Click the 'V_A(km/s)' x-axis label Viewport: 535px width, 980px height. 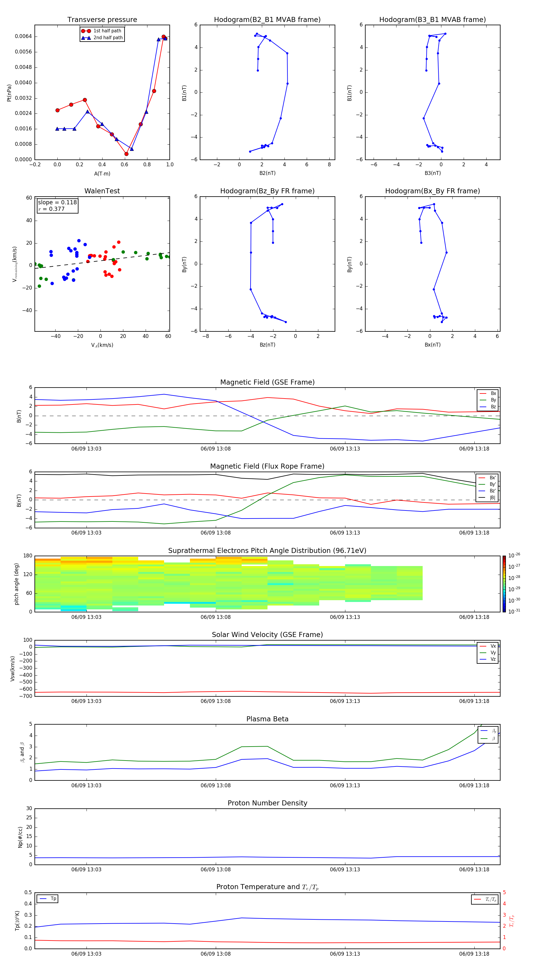point(102,345)
